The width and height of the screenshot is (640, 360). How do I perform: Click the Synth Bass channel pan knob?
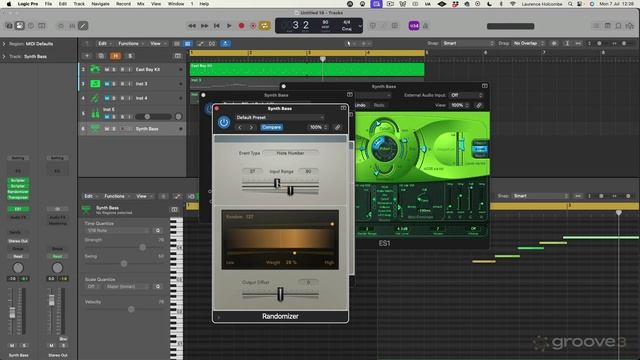click(x=18, y=268)
